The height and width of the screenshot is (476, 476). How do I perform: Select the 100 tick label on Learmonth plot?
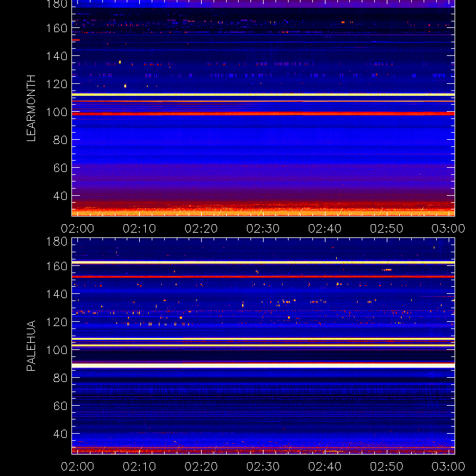click(x=57, y=112)
